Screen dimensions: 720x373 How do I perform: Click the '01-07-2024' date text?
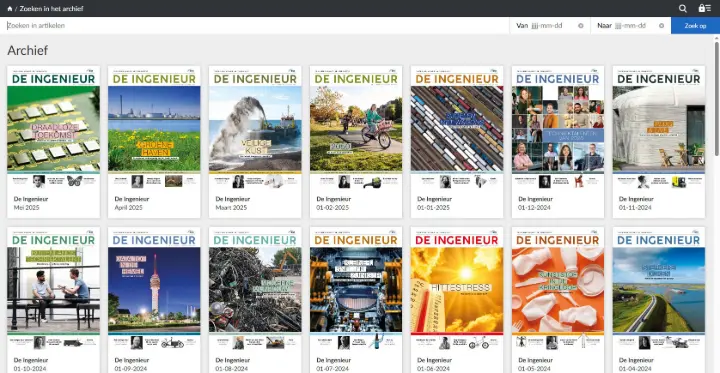(332, 368)
